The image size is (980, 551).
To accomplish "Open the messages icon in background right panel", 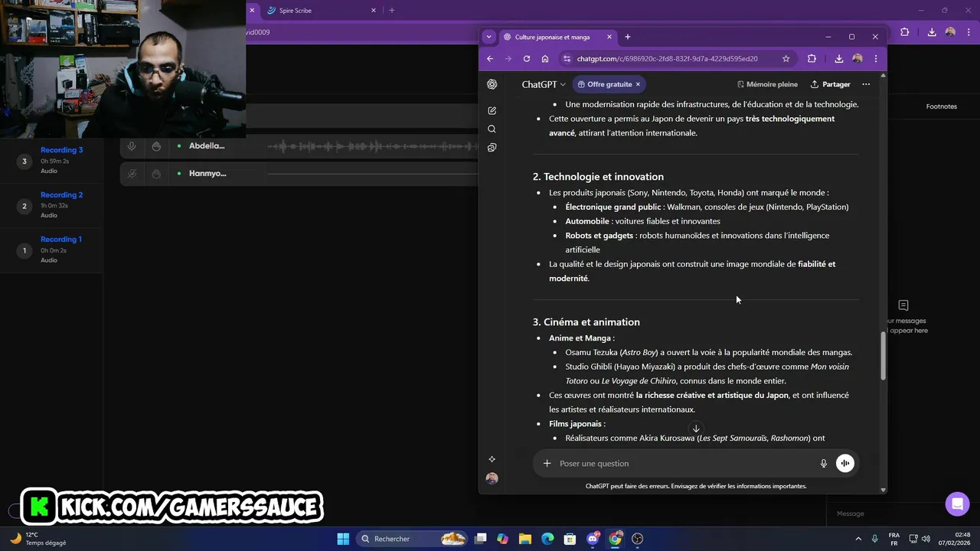I will pos(903,305).
